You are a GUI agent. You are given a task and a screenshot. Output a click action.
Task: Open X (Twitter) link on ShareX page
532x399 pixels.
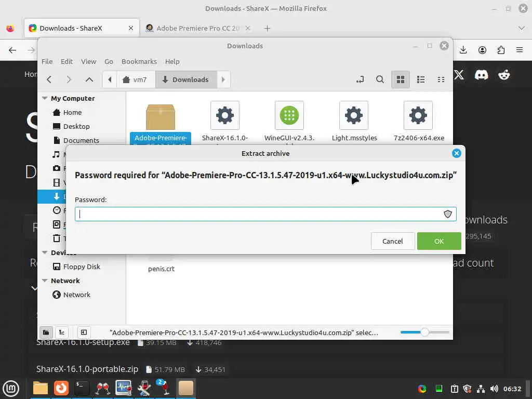[459, 75]
